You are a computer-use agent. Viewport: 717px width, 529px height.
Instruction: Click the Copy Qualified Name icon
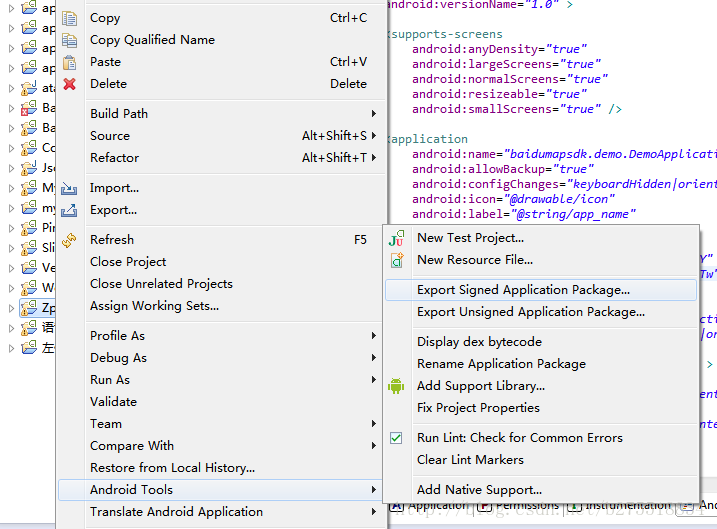pos(70,40)
